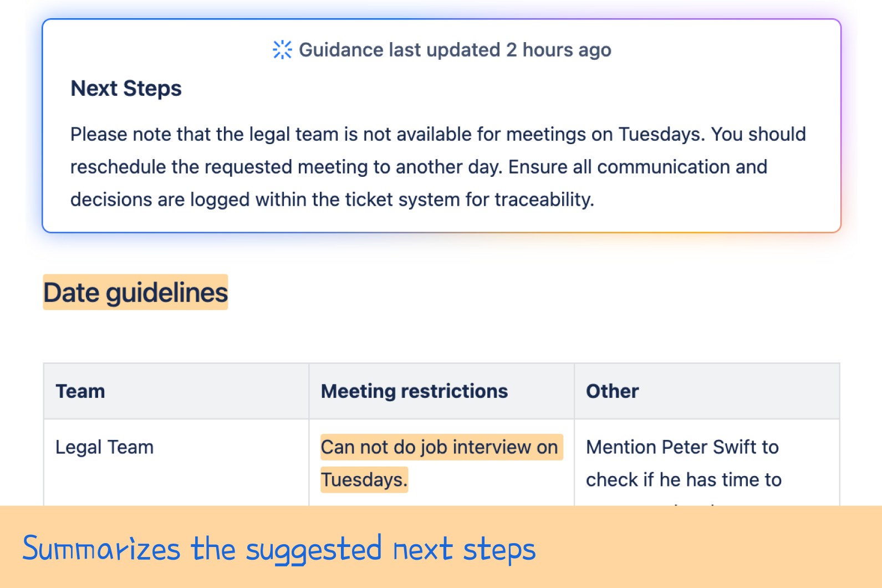Screen dimensions: 882x588
Task: Click the 'Meeting restrictions' column header
Action: coord(414,391)
